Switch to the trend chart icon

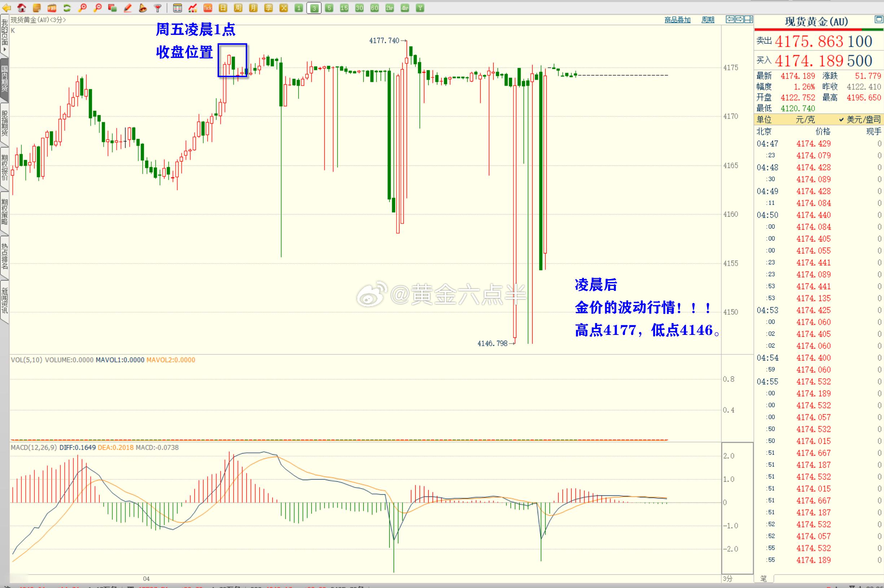[x=193, y=8]
